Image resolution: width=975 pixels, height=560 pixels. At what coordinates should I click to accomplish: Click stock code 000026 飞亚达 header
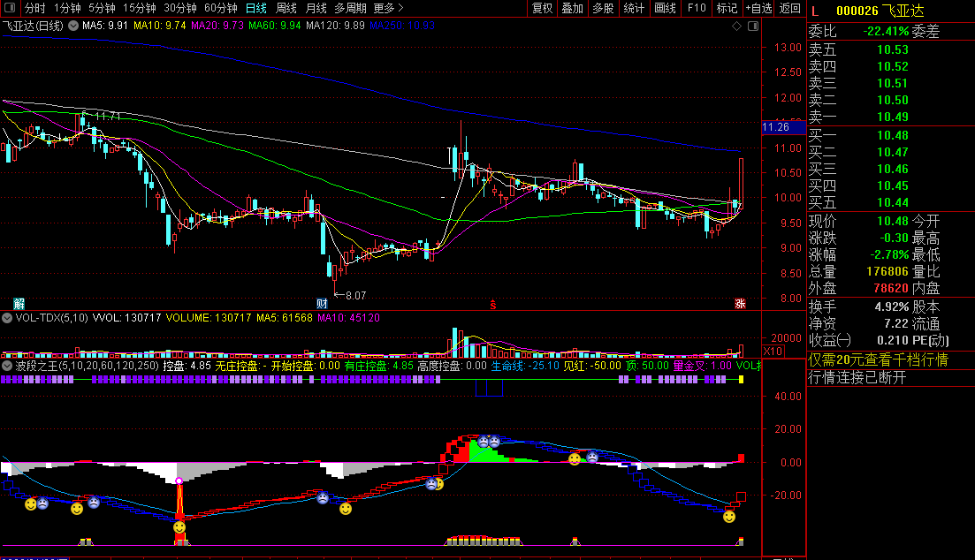click(880, 11)
